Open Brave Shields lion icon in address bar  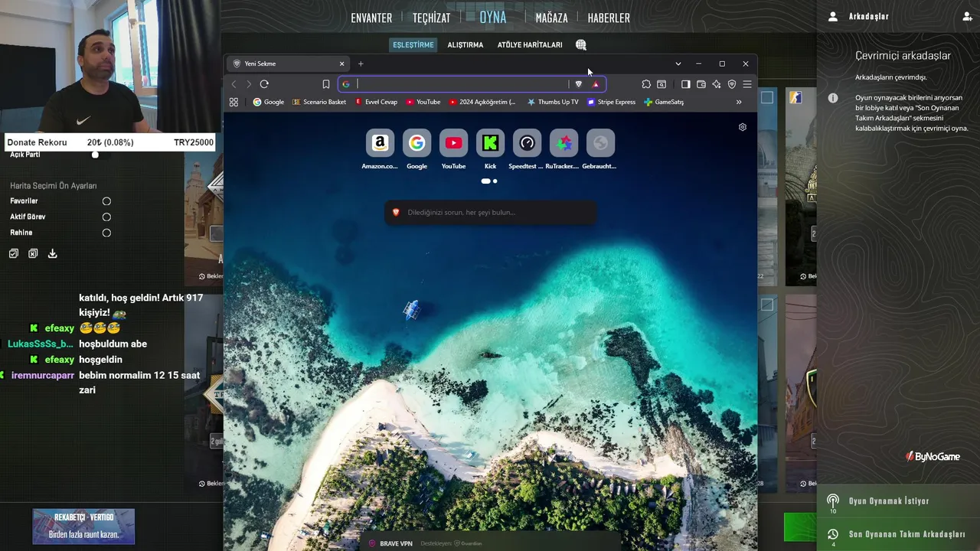coord(579,84)
